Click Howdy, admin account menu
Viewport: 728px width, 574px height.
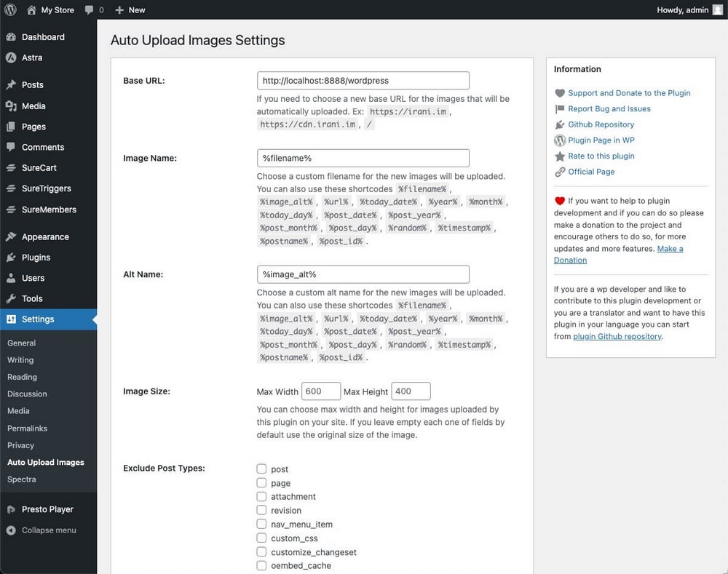point(689,10)
